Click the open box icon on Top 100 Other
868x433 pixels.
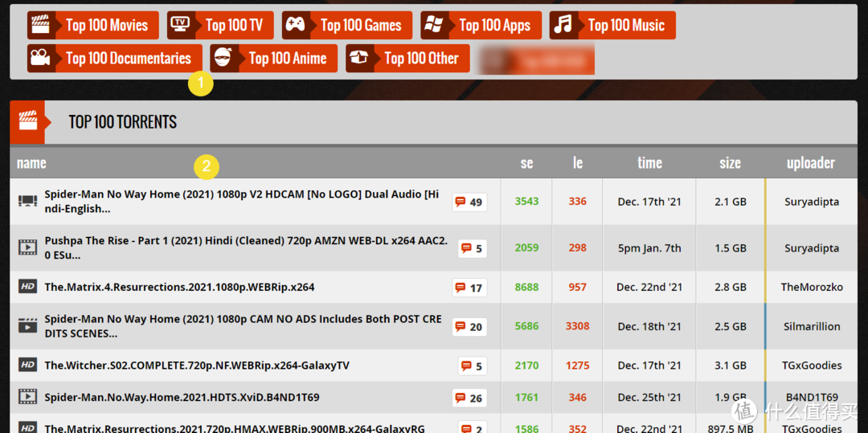tap(359, 58)
